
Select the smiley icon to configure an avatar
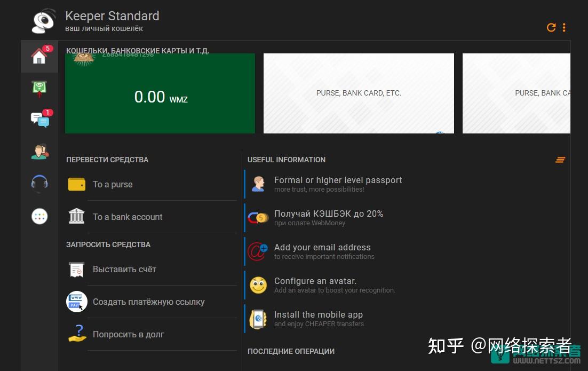[258, 285]
